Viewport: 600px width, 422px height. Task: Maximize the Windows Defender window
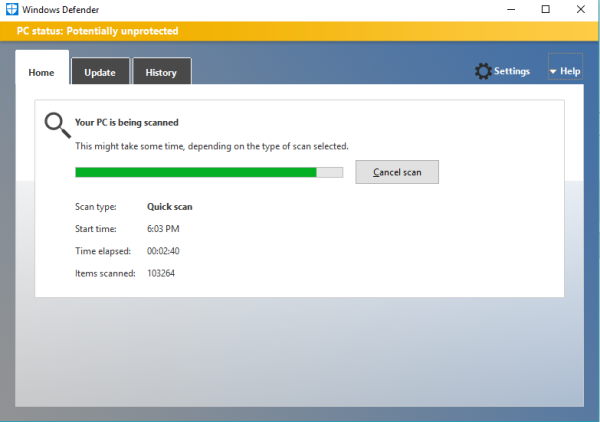click(x=546, y=10)
